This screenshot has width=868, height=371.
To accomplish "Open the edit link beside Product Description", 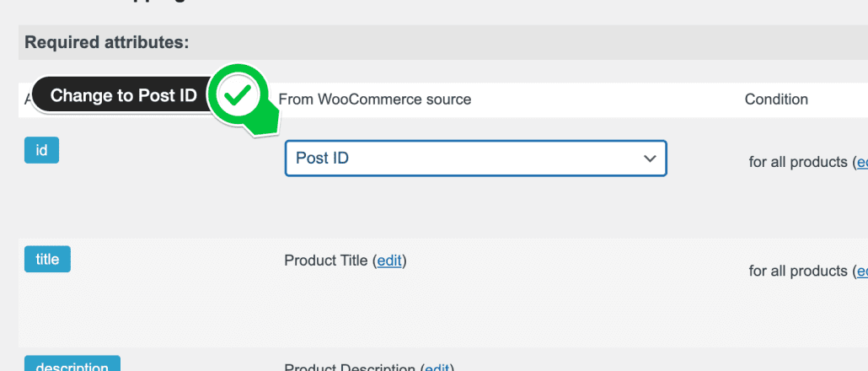I will pyautogui.click(x=437, y=368).
